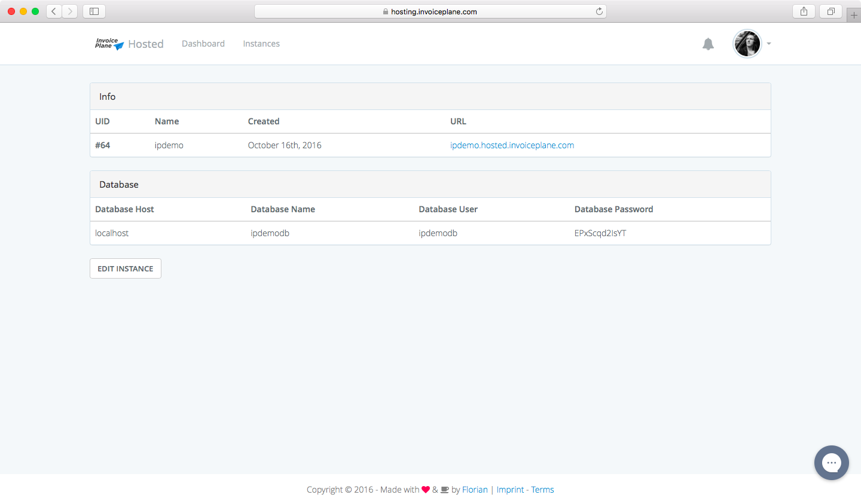Click the Created column header
The width and height of the screenshot is (861, 504).
coord(264,121)
